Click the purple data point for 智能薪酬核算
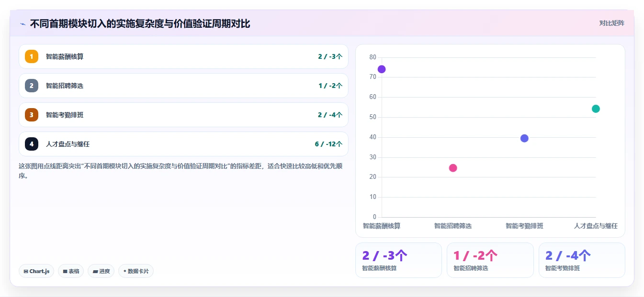 click(382, 69)
